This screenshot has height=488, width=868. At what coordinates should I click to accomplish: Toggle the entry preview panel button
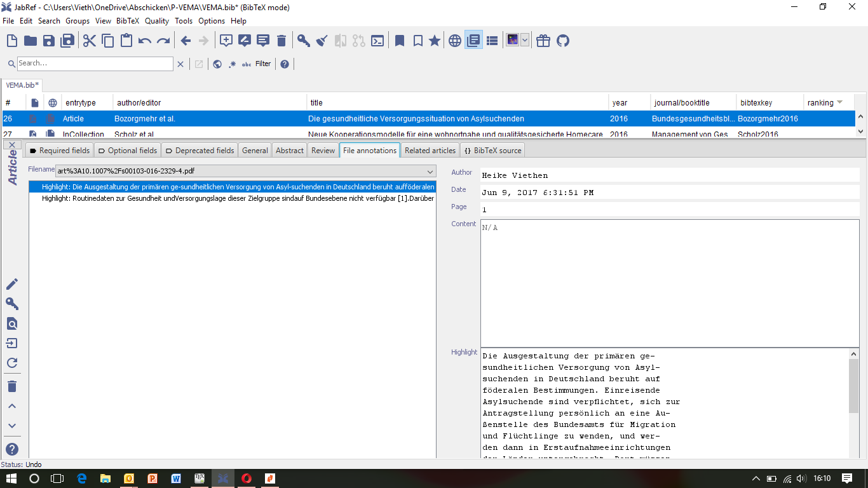[473, 41]
